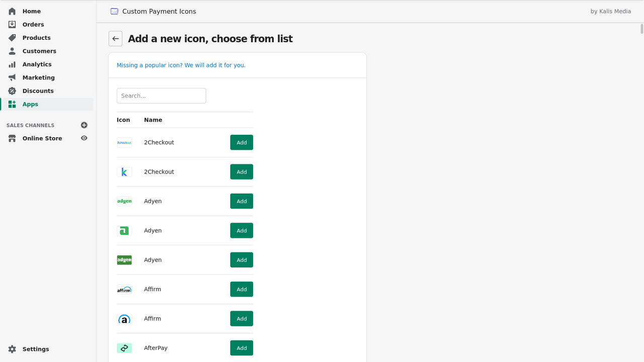Screen dimensions: 644x362
Task: Select Analytics in the navigation
Action: click(x=37, y=64)
